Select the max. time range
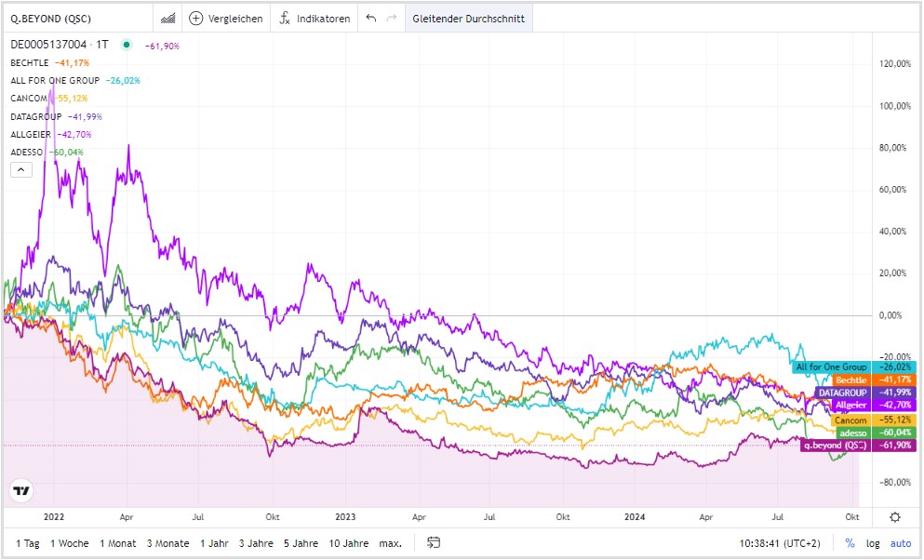The width and height of the screenshot is (924, 560). tap(391, 543)
